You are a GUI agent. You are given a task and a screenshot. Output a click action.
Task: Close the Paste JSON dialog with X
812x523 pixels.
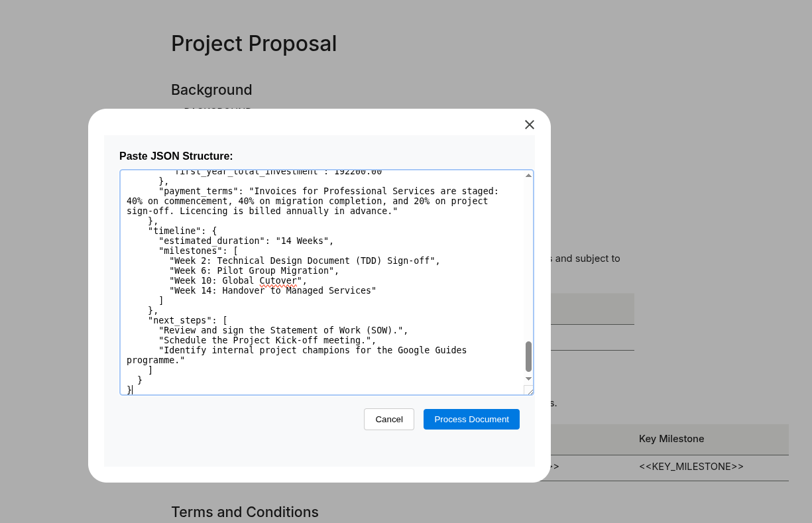point(529,125)
